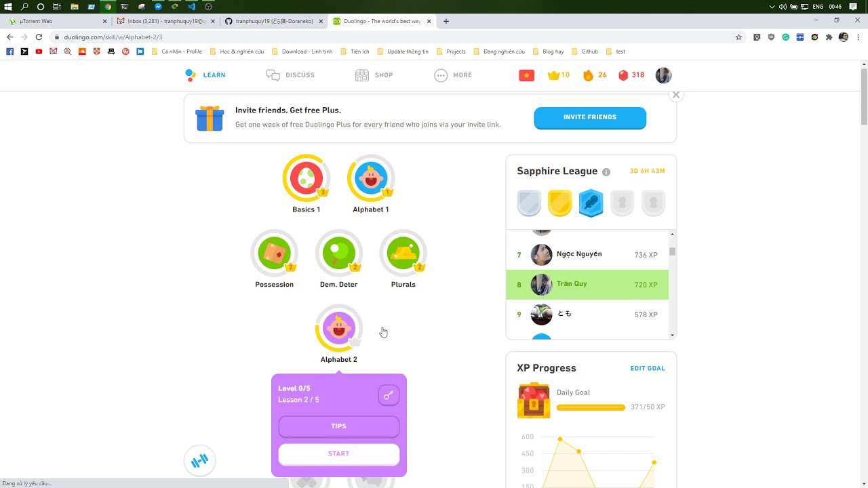Click the daily goal treasure chest
Viewport: 868px width, 488px height.
click(x=534, y=401)
